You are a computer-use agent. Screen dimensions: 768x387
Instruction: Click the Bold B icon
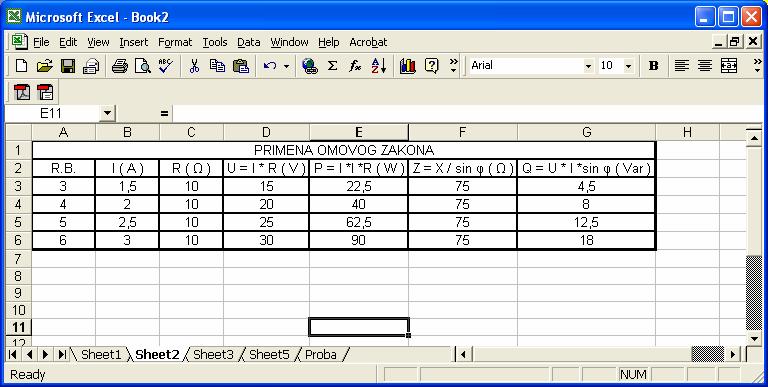(x=653, y=66)
